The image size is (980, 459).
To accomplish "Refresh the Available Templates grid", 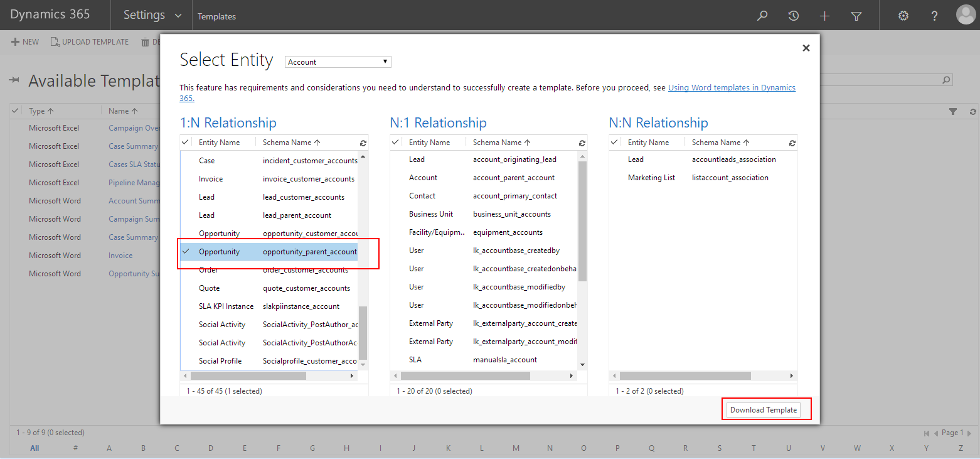I will (972, 111).
